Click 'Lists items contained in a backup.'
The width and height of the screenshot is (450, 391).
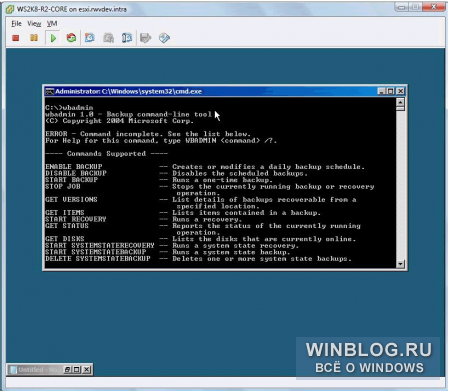[246, 213]
